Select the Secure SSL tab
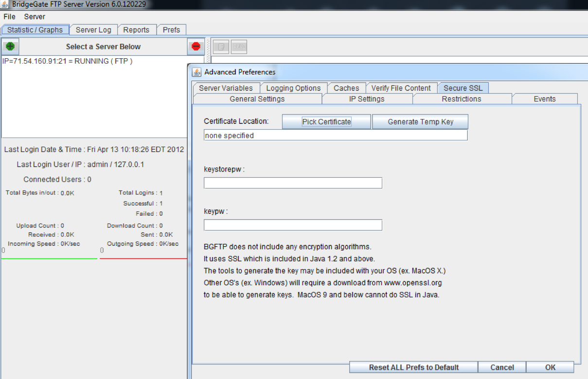The width and height of the screenshot is (588, 379). coord(463,88)
